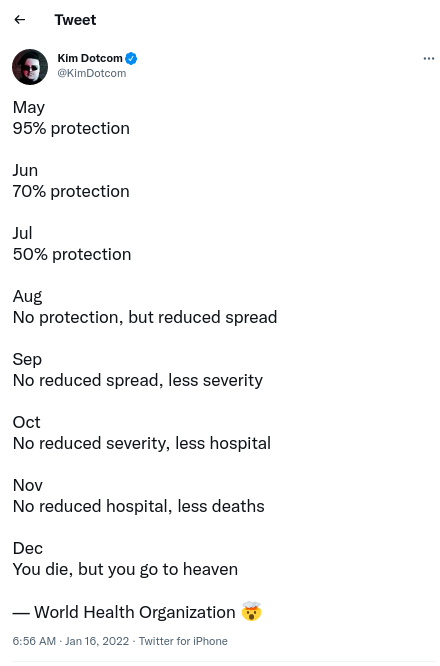Click the '70% protection' text
The image size is (440, 666).
71,191
